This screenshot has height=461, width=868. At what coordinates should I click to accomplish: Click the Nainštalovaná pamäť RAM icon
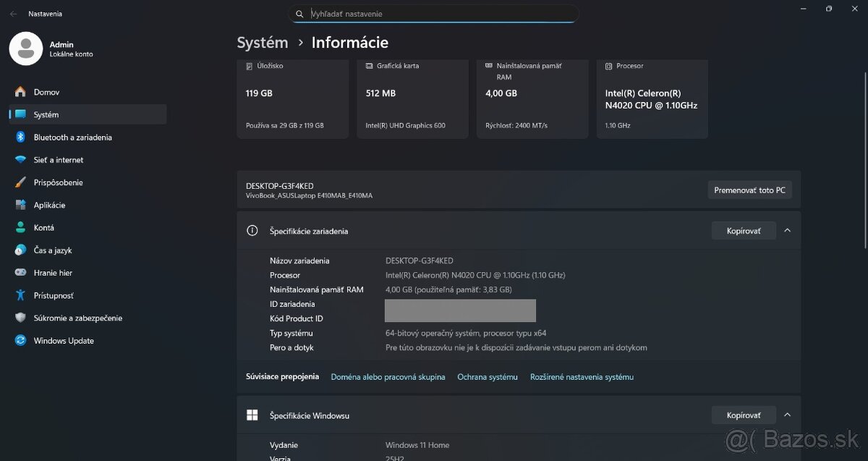coord(490,66)
